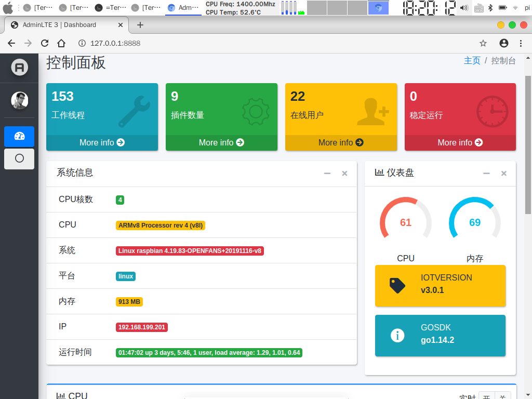Screen dimensions: 532x399
Task: Click the user avatar in the sidebar
Action: pyautogui.click(x=19, y=100)
